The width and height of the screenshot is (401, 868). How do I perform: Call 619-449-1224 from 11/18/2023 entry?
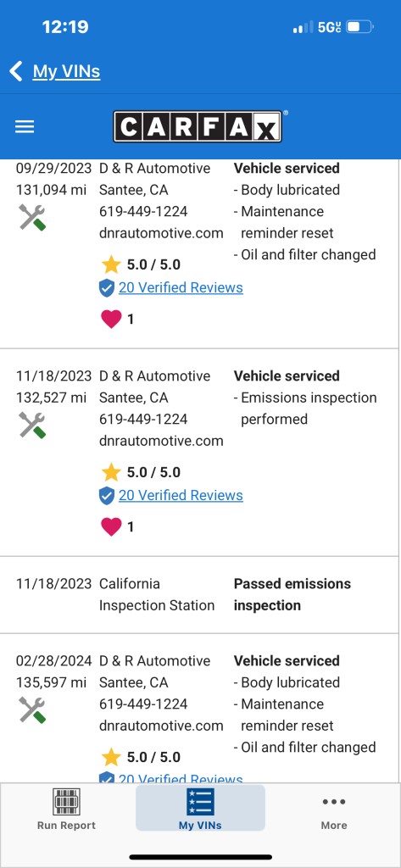coord(143,419)
